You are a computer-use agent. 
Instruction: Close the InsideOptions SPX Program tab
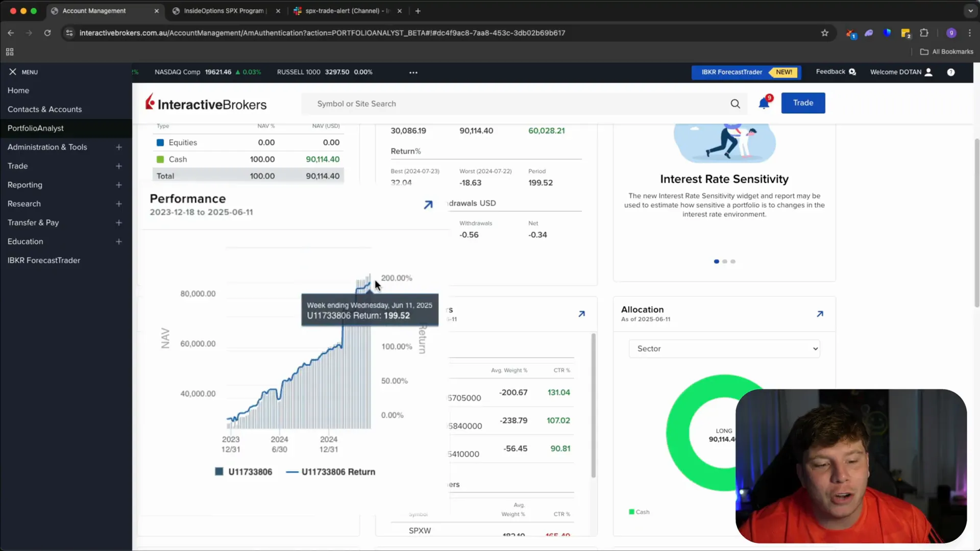[278, 11]
